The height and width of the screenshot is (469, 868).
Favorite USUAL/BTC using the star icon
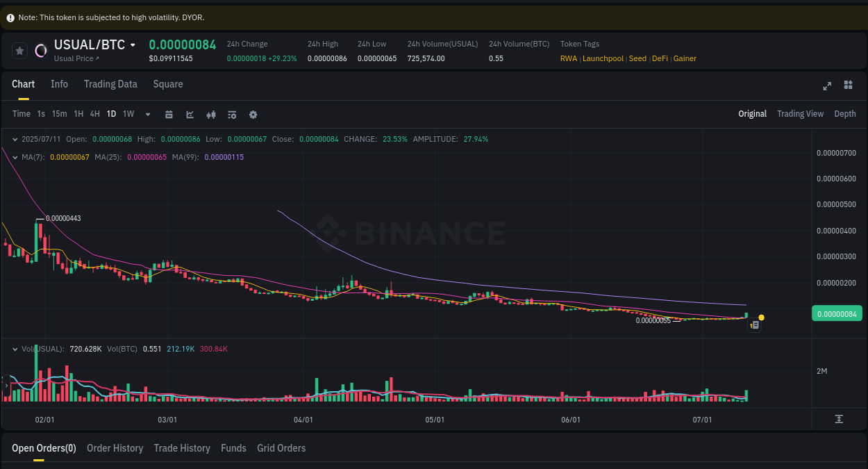point(19,50)
